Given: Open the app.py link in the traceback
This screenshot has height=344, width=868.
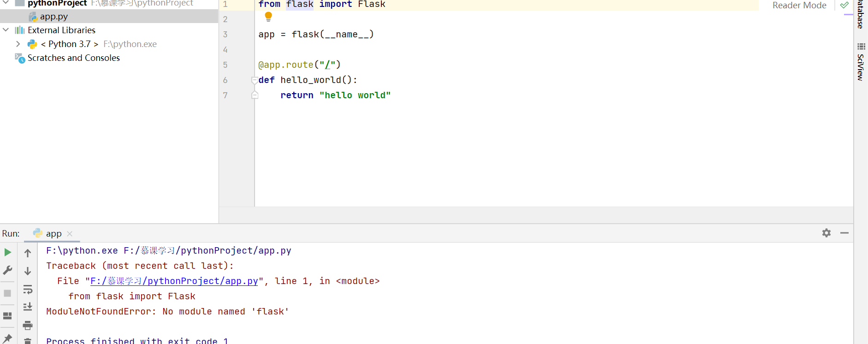Looking at the screenshot, I should pos(174,281).
